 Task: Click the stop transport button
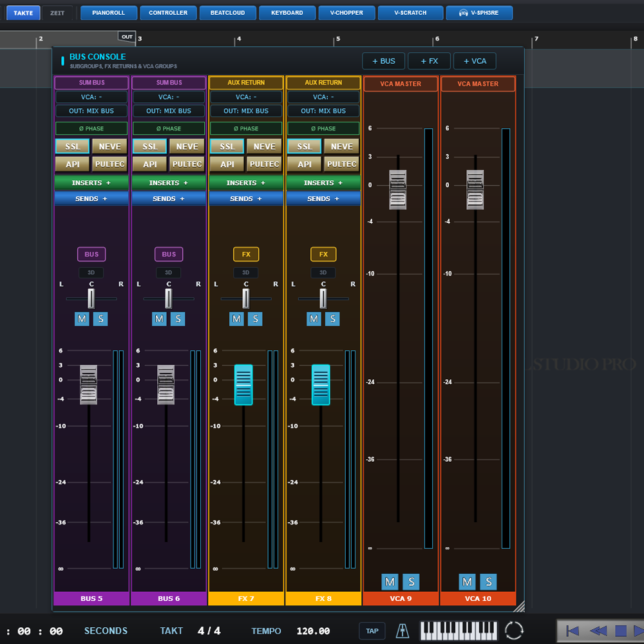(x=621, y=630)
